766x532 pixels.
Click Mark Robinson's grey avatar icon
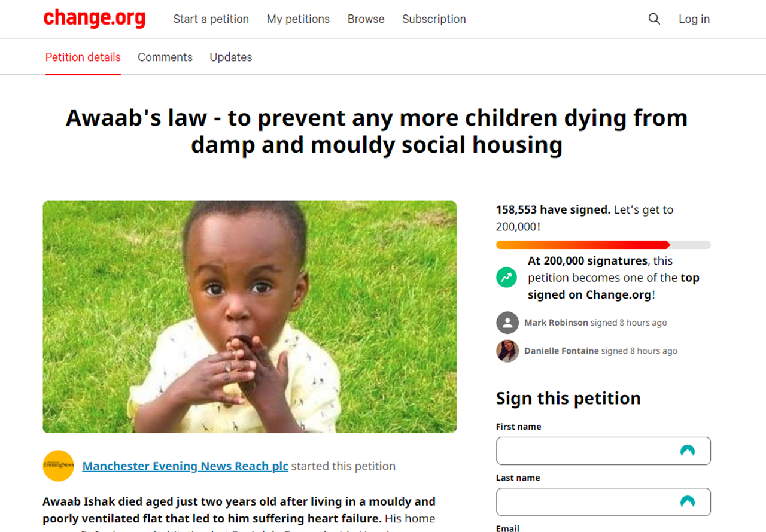[x=507, y=323]
